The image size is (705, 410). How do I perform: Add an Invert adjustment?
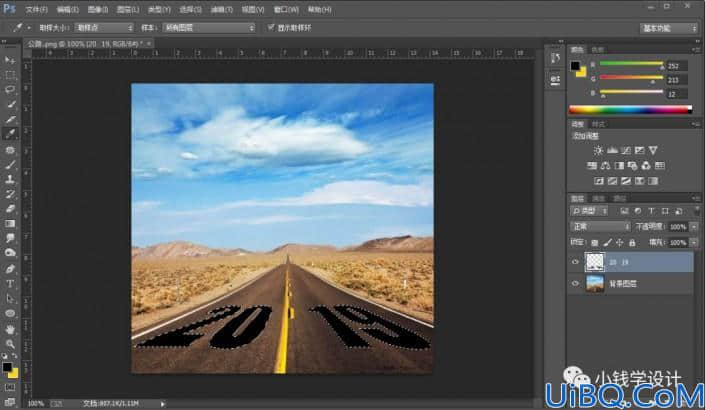click(x=598, y=181)
